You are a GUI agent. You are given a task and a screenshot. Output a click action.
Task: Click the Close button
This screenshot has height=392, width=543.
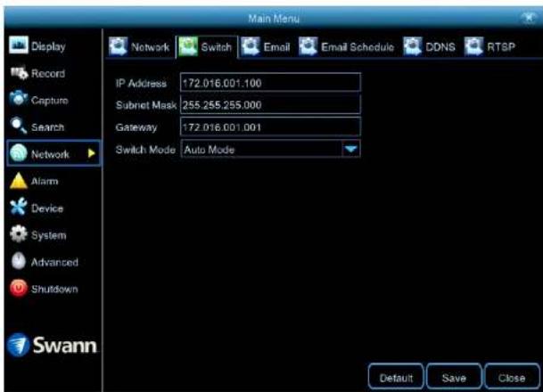click(x=512, y=377)
